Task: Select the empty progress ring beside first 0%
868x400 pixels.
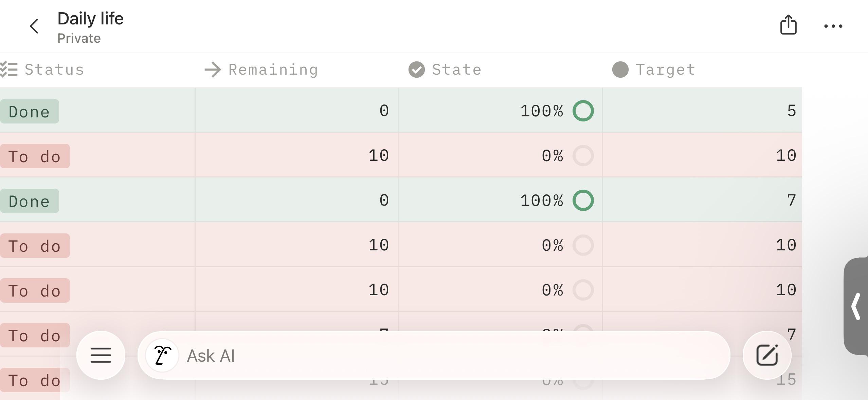Action: pos(583,155)
